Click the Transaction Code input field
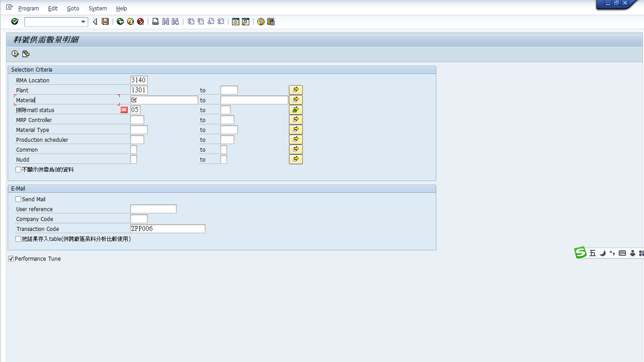This screenshot has width=644, height=362. coord(168,229)
